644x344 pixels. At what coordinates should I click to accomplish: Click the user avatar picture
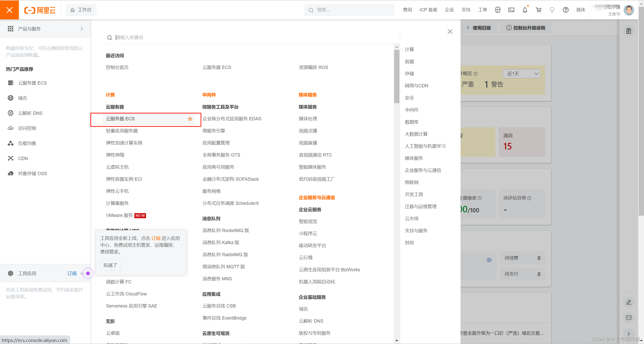(x=629, y=10)
